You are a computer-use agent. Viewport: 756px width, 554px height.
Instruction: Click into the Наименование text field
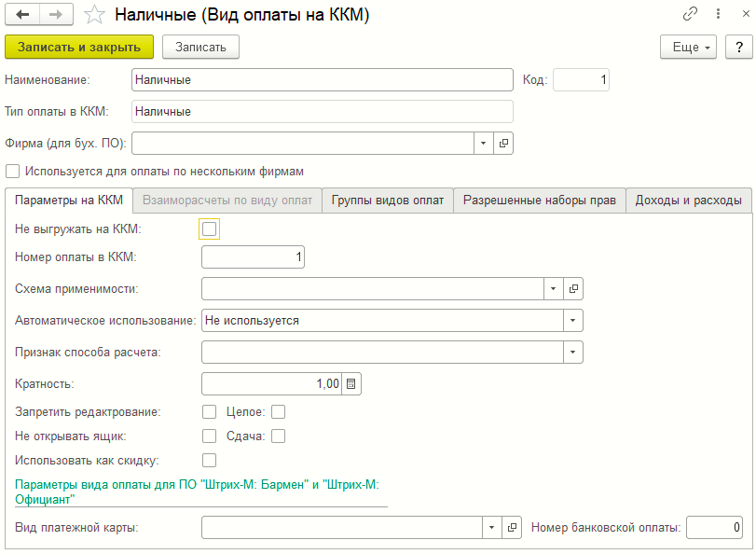click(322, 80)
